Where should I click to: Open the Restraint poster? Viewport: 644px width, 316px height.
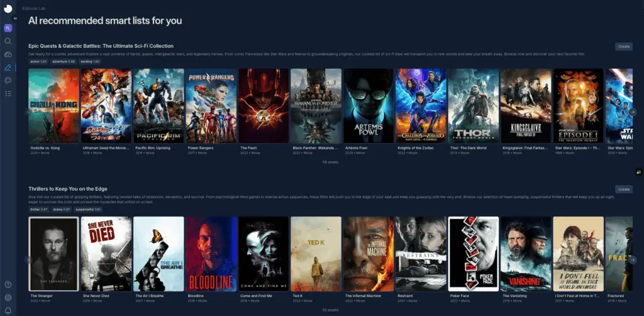pyautogui.click(x=421, y=254)
